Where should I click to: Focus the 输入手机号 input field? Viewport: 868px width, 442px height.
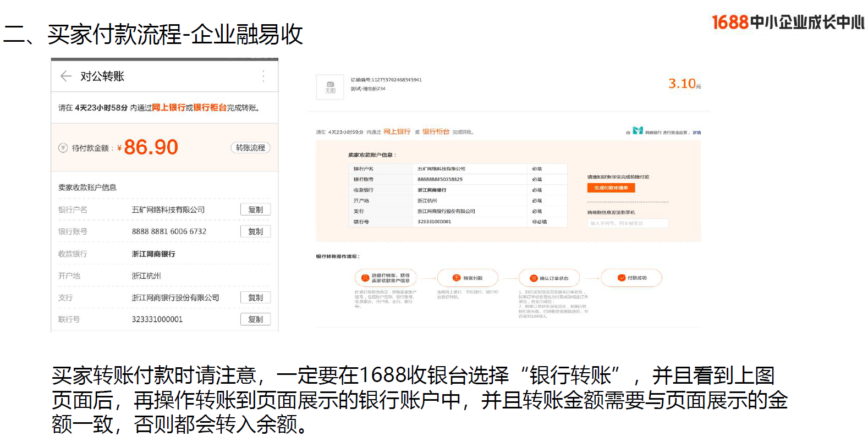[628, 223]
